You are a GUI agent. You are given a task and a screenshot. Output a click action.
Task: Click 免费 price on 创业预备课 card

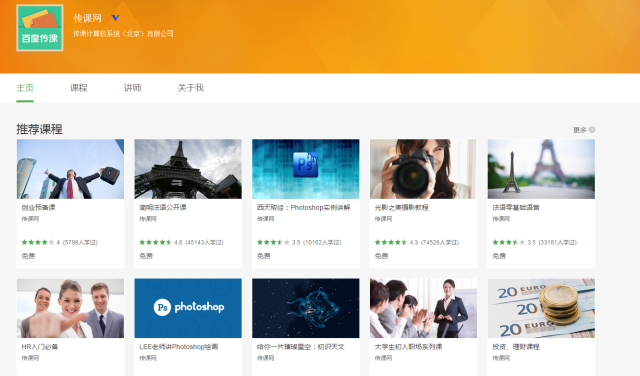coord(28,256)
